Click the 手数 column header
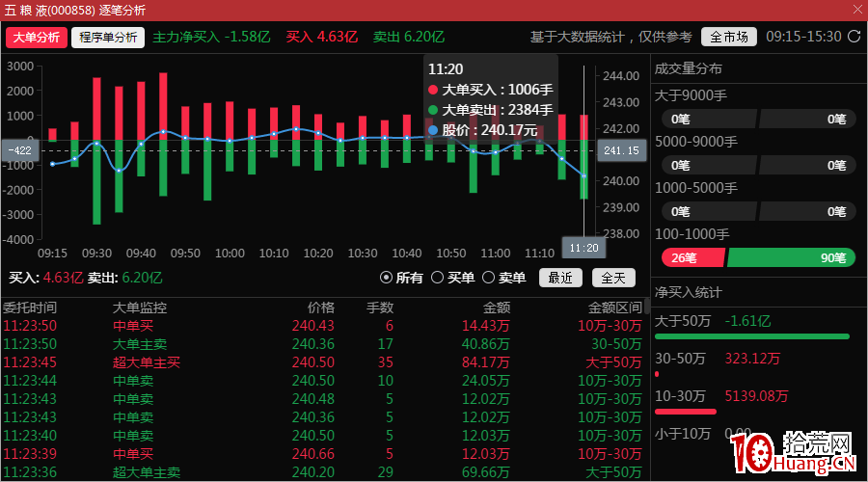 click(x=380, y=308)
